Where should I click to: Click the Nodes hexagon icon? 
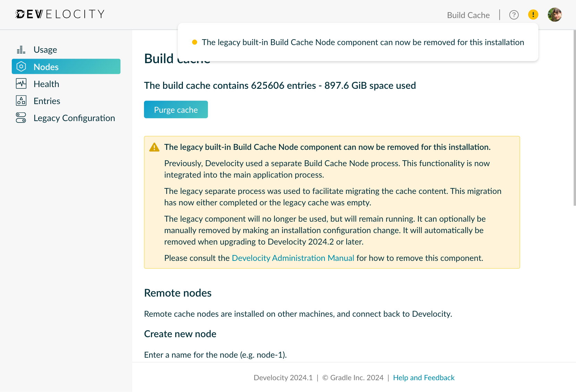point(21,66)
